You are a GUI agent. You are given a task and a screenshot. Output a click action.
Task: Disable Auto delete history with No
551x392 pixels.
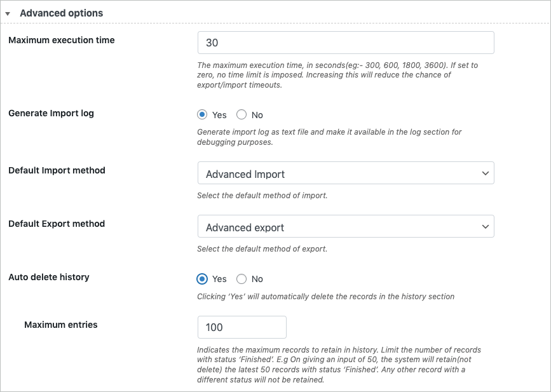click(x=241, y=279)
